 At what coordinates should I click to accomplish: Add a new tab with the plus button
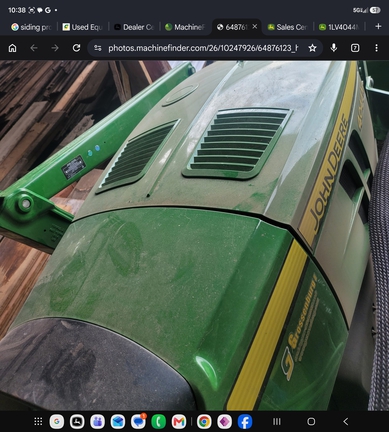point(378,26)
